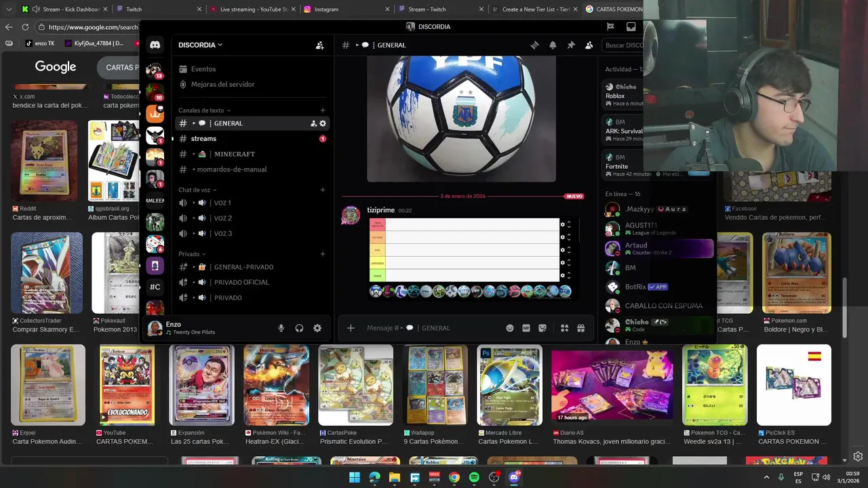Edit GENERAL channel settings gear
The width and height of the screenshot is (868, 488).
coord(323,123)
